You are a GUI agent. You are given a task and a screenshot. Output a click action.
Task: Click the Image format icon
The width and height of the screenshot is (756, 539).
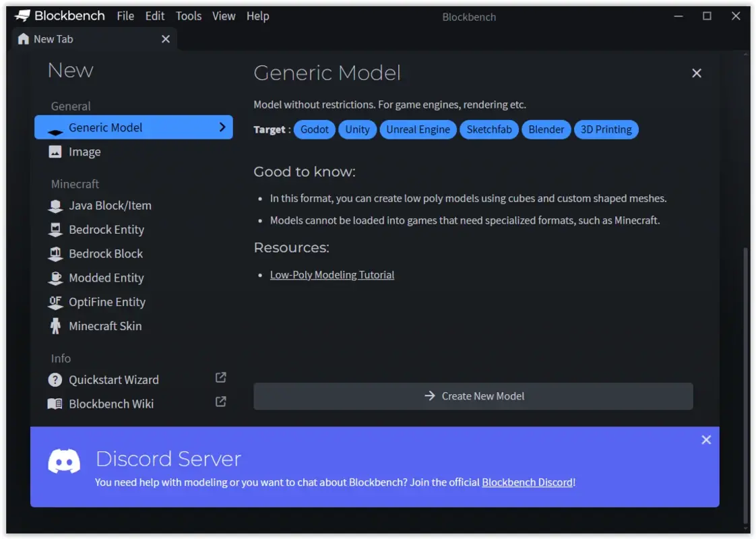[x=55, y=152]
